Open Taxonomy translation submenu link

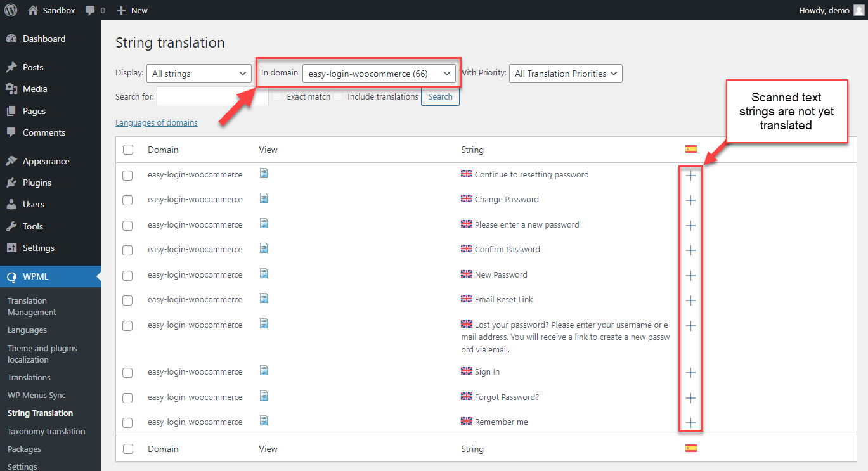(46, 431)
